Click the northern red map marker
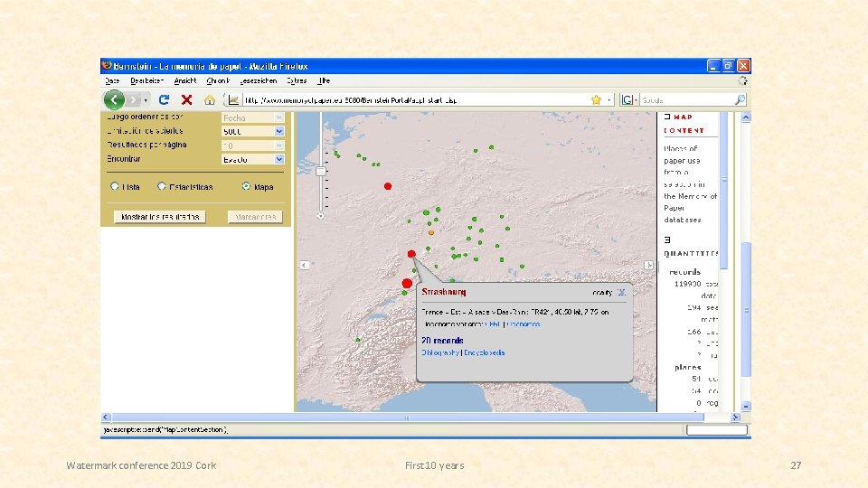 coord(388,186)
